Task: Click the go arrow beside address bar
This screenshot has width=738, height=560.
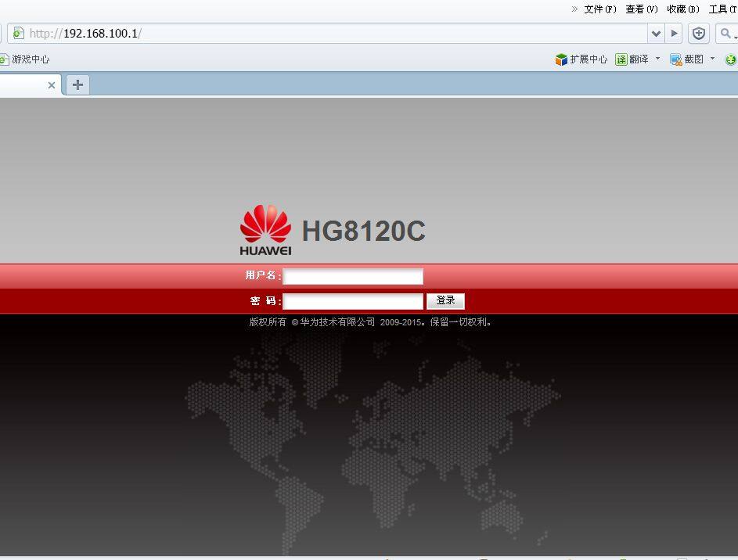Action: coord(674,34)
